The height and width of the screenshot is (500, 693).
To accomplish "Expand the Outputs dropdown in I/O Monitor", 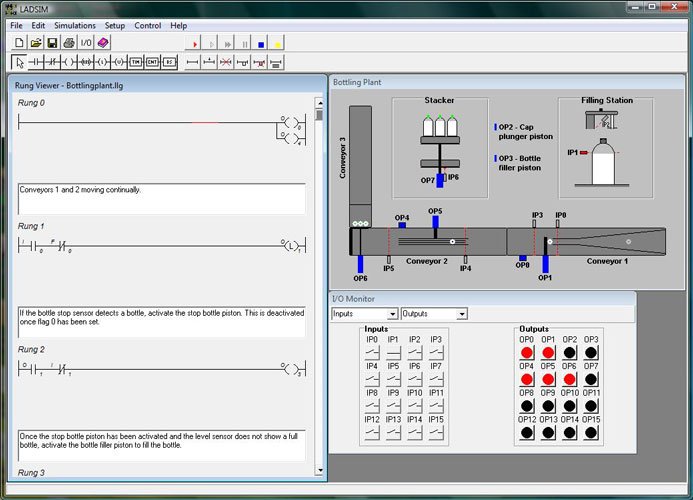I will click(461, 314).
